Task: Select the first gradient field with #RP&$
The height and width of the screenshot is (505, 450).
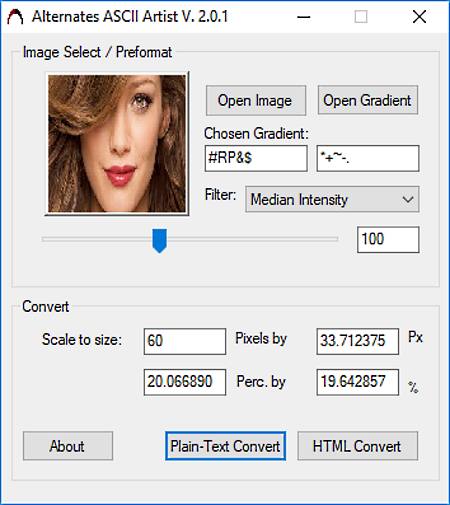Action: pyautogui.click(x=256, y=158)
